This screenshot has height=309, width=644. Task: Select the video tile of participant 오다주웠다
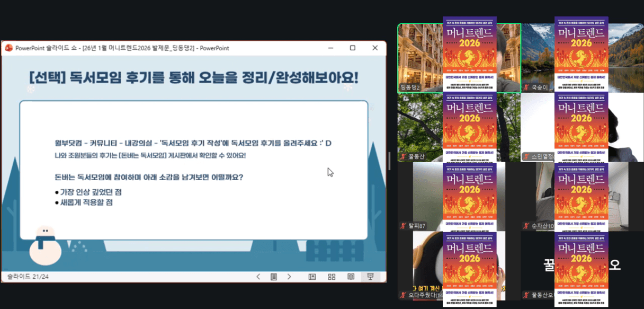pyautogui.click(x=459, y=266)
